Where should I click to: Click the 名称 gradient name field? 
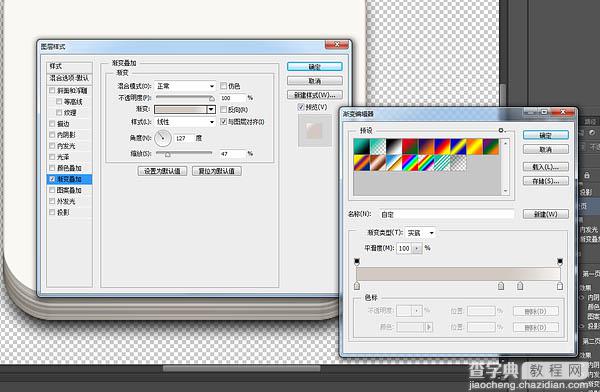tap(447, 214)
